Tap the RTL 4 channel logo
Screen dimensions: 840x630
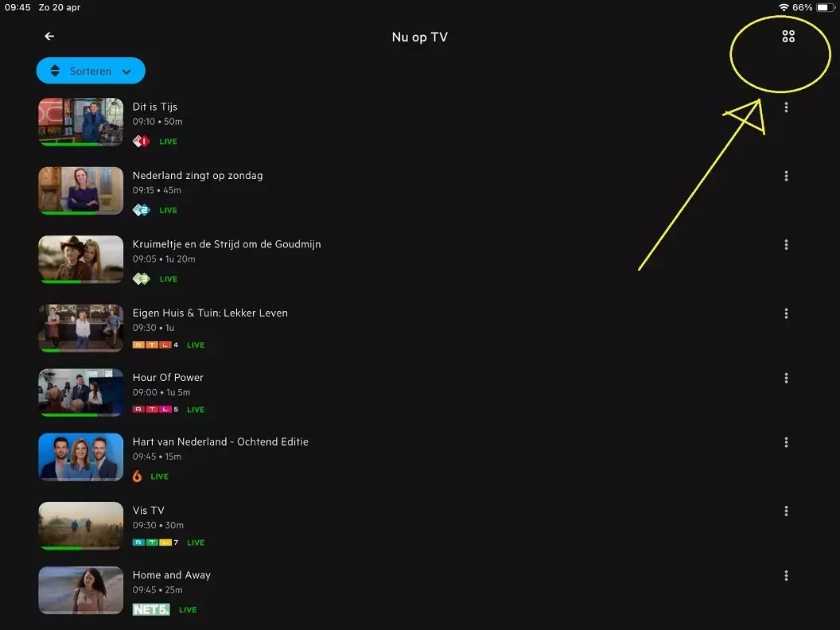(155, 345)
